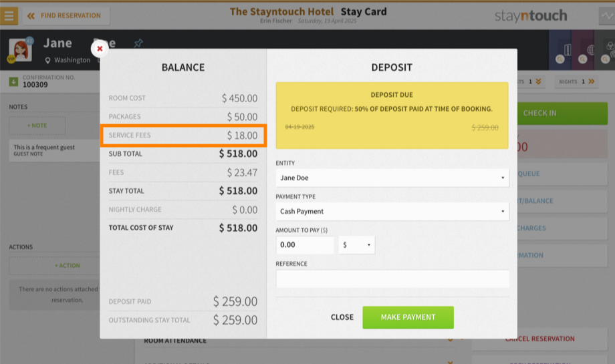Click the Amount to Pay field
Image resolution: width=615 pixels, height=364 pixels.
pyautogui.click(x=305, y=245)
